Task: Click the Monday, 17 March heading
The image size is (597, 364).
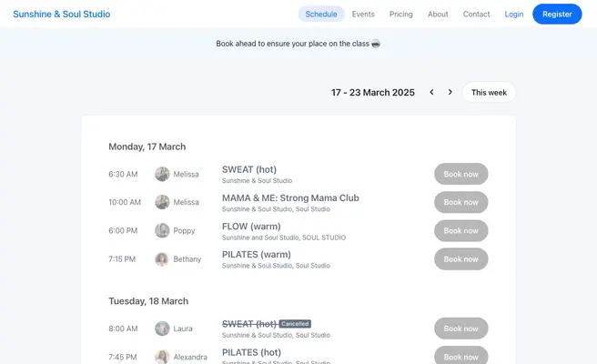Action: coord(147,147)
